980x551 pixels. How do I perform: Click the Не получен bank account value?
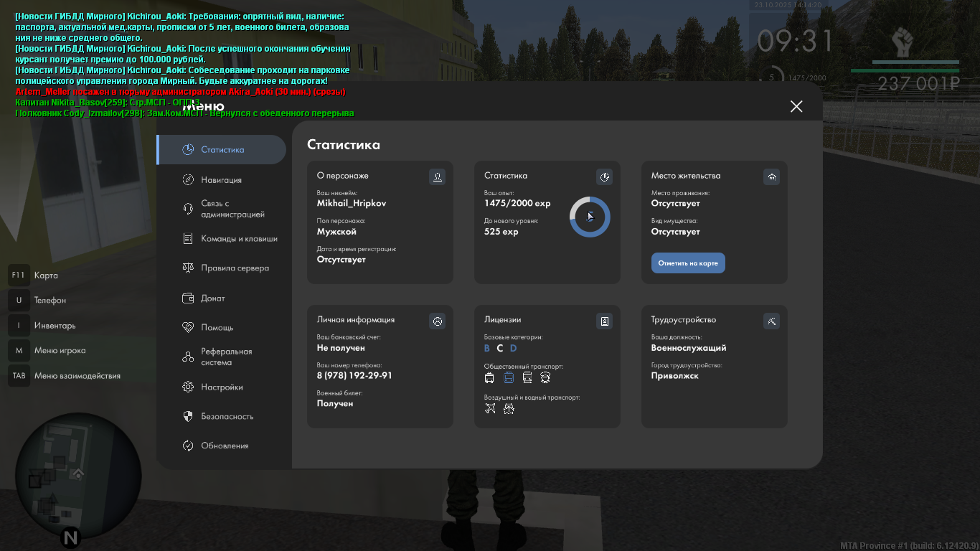[341, 348]
